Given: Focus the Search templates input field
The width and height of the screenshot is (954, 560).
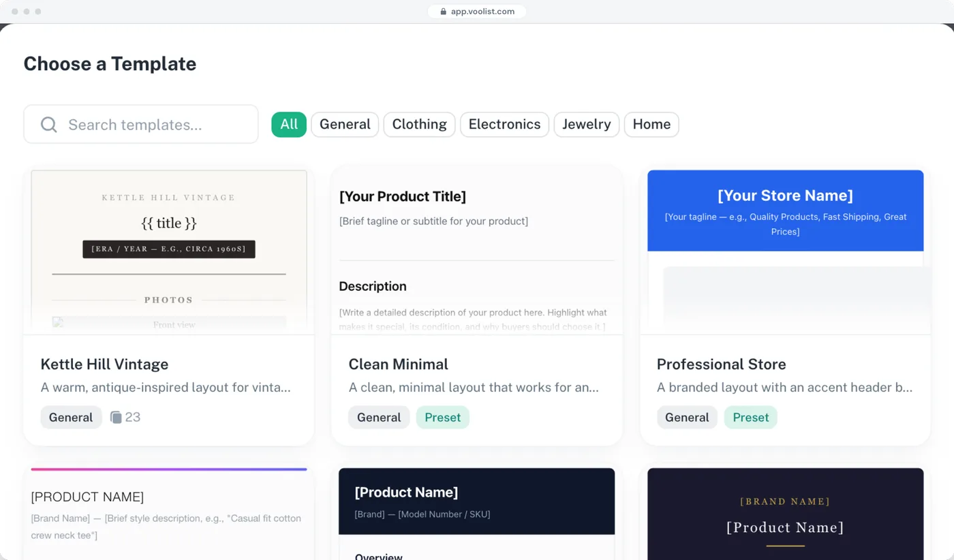Looking at the screenshot, I should tap(141, 124).
